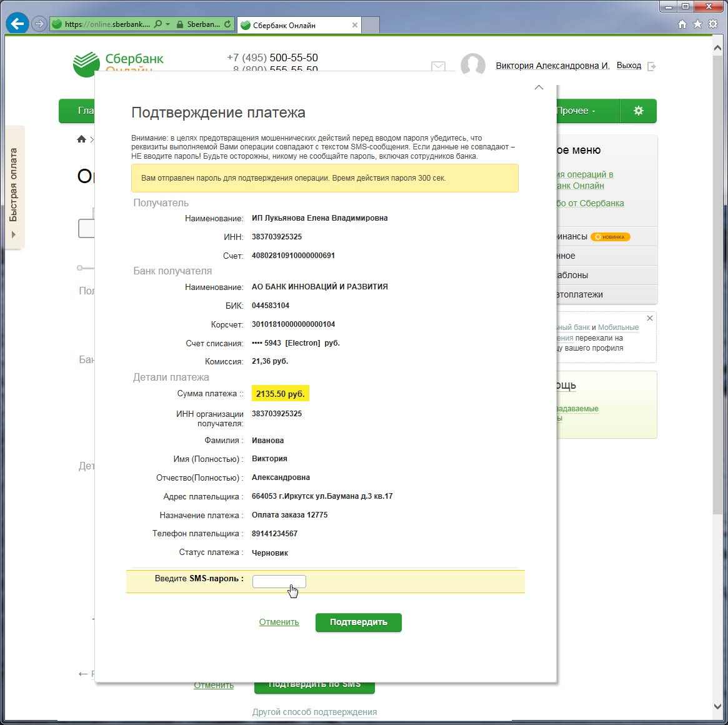728x725 pixels.
Task: Click the home breadcrumb icon
Action: point(82,139)
